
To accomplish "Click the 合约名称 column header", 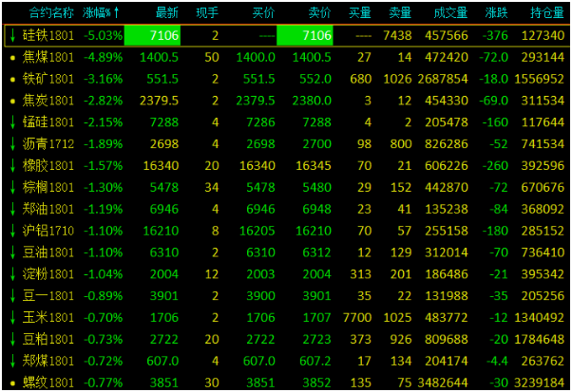I will tap(51, 13).
